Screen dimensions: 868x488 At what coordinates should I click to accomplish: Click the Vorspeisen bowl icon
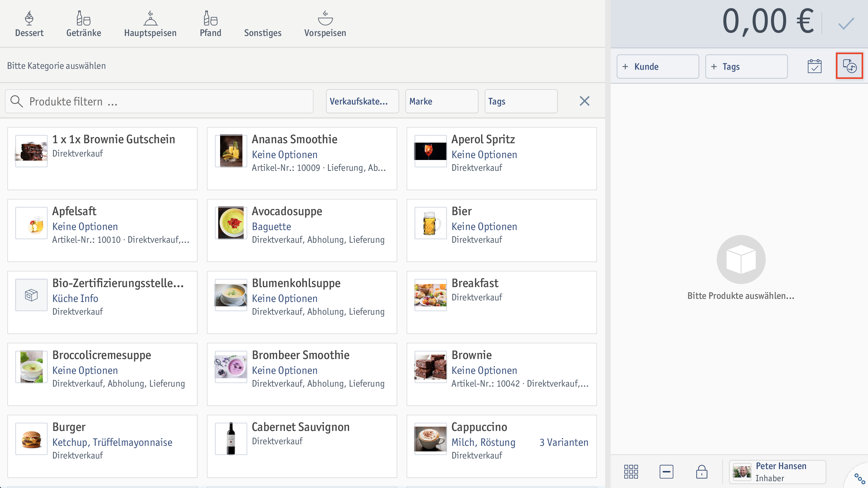[x=325, y=18]
